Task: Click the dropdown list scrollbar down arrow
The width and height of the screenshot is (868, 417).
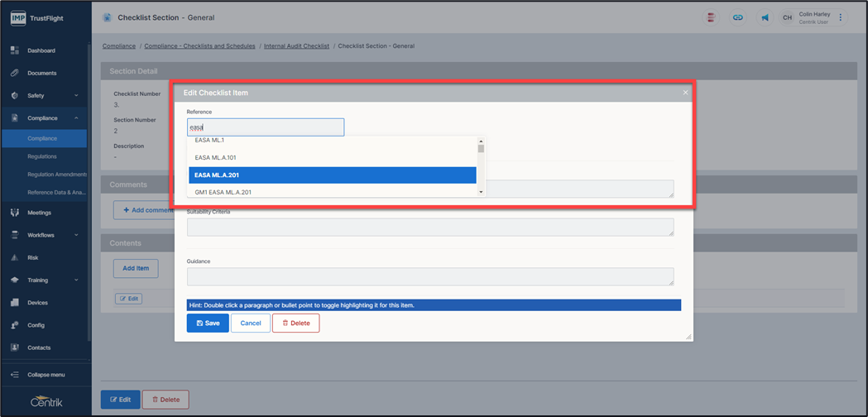Action: (481, 192)
